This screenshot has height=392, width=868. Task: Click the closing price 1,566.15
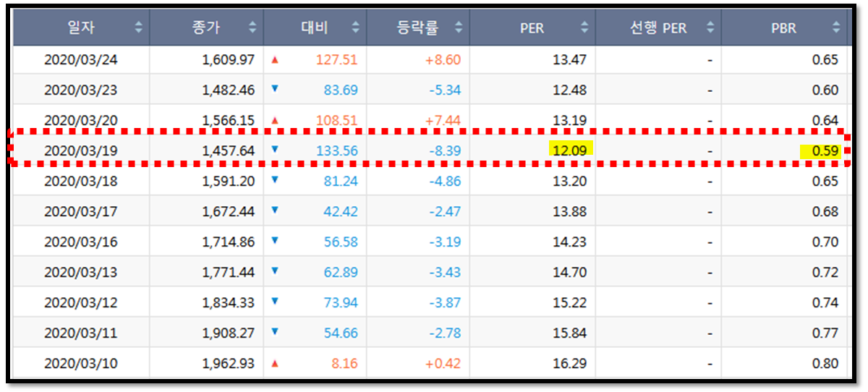coord(229,121)
